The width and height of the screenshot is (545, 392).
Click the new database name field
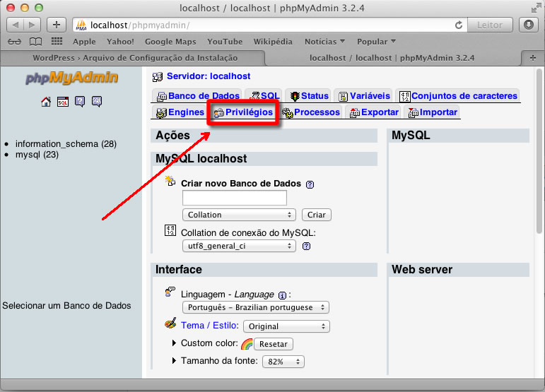[x=235, y=198]
